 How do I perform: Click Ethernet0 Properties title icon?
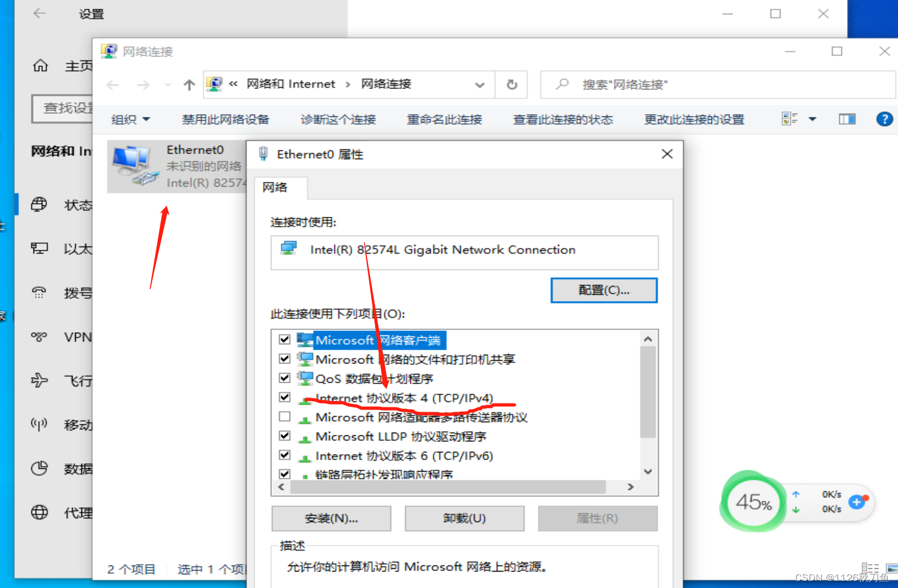click(264, 154)
